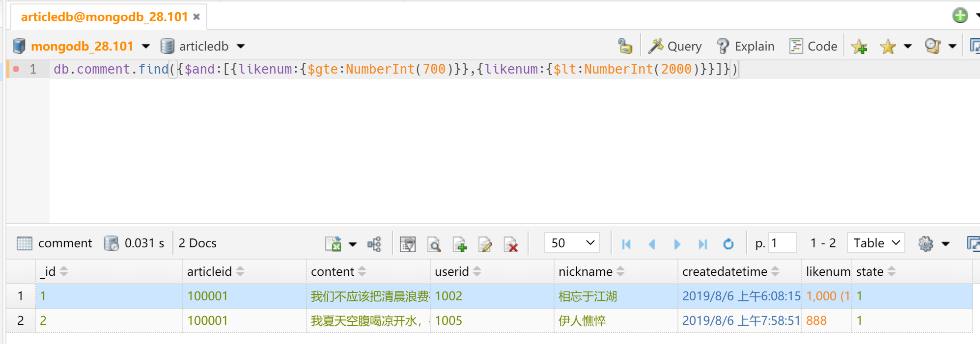Viewport: 980px width, 344px height.
Task: Click the Explain button
Action: click(x=746, y=46)
